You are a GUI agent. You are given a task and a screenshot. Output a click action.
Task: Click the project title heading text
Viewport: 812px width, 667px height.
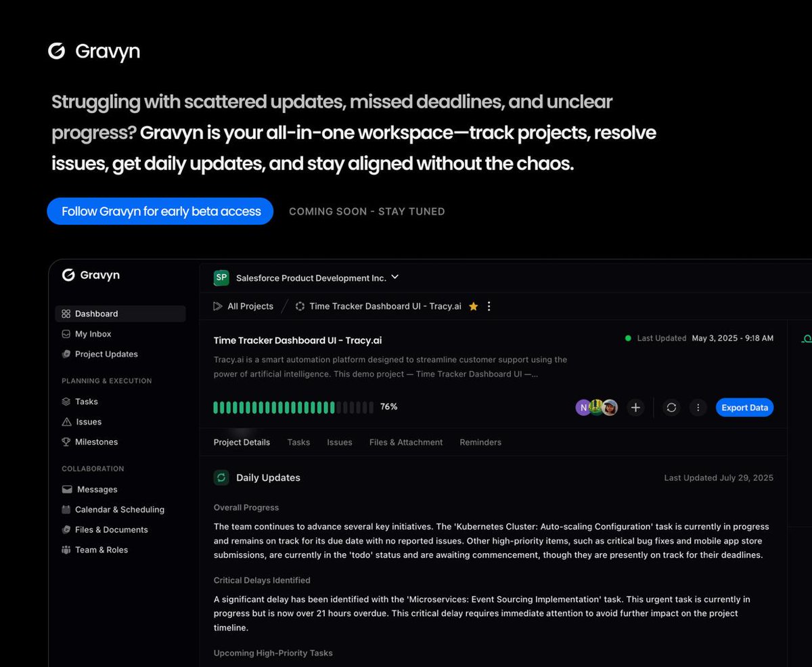(298, 340)
